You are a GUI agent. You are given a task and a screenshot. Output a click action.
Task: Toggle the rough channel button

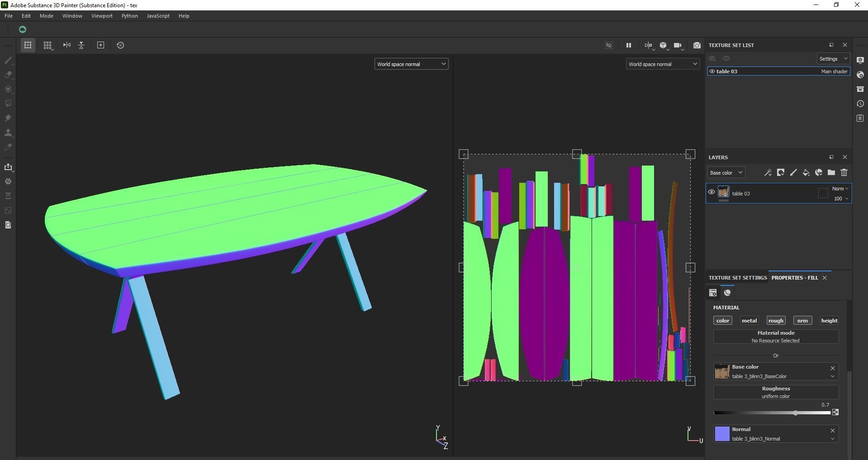776,321
